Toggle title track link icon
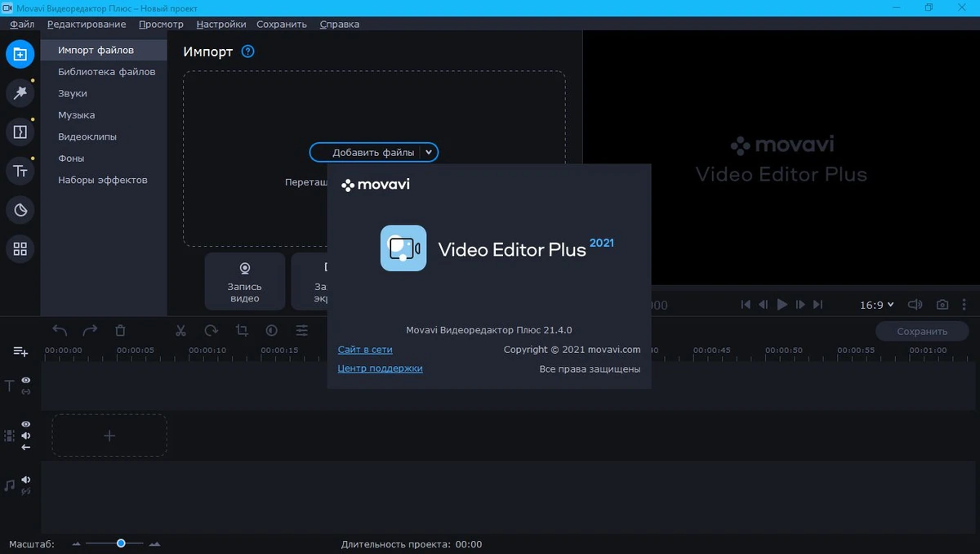 26,392
